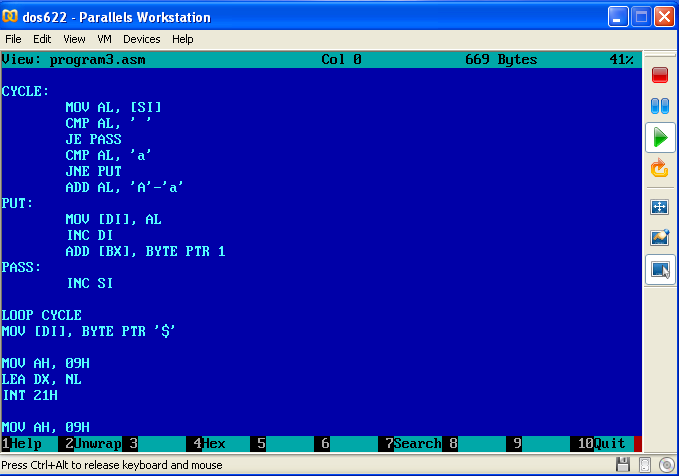Click the 'LOOP CYCLE' line
Image resolution: width=679 pixels, height=476 pixels.
point(42,315)
